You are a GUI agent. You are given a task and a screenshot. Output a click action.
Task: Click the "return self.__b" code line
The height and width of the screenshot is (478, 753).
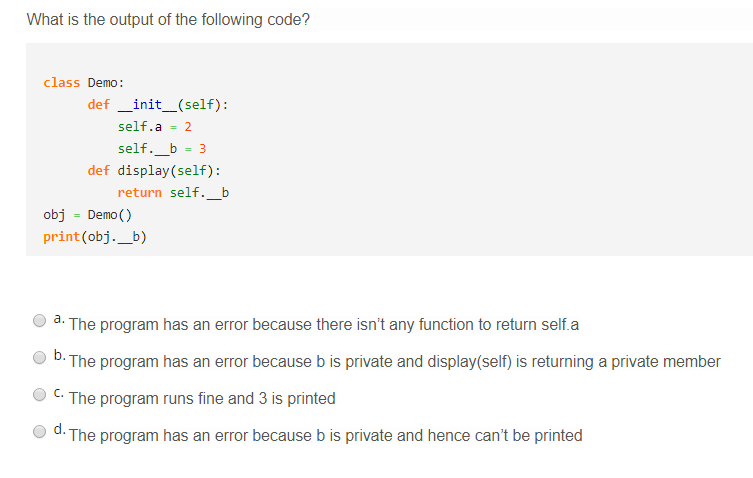[173, 192]
